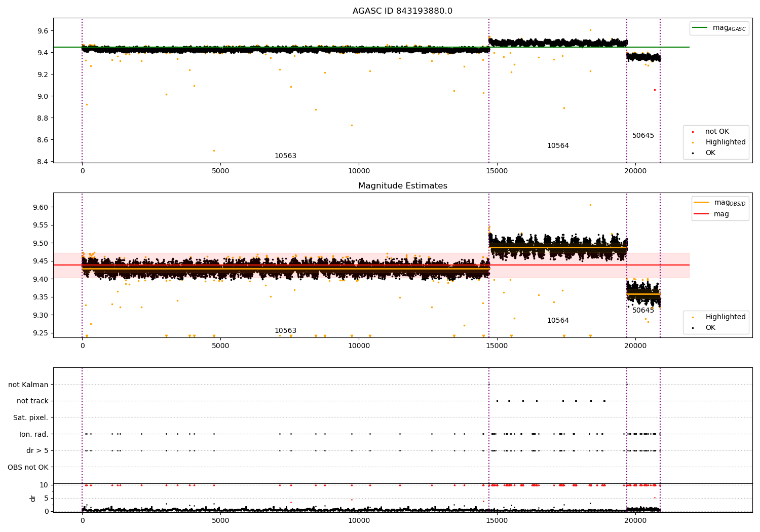Click the red 'mag' legend entry
760x532 pixels.
(x=712, y=214)
